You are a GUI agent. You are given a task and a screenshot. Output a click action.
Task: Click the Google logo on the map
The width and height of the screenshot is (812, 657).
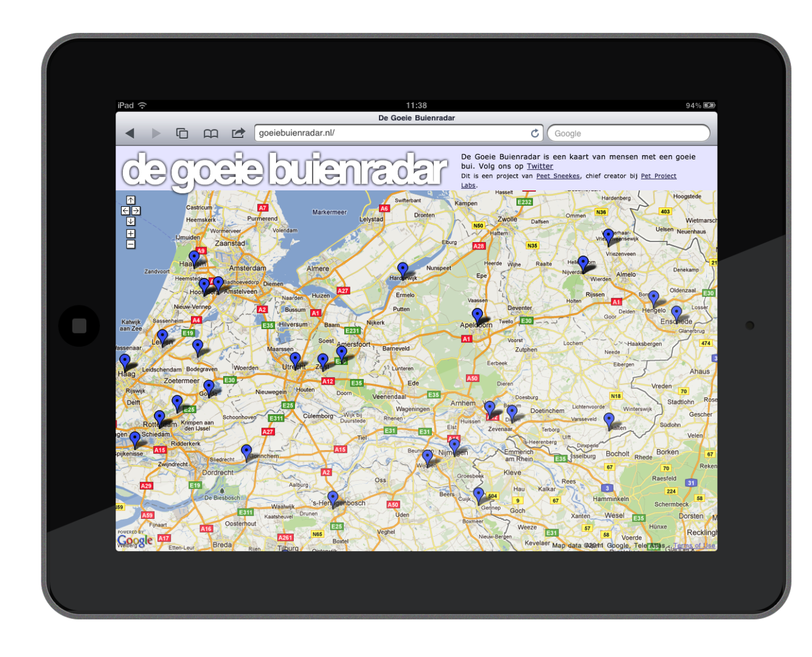[135, 540]
